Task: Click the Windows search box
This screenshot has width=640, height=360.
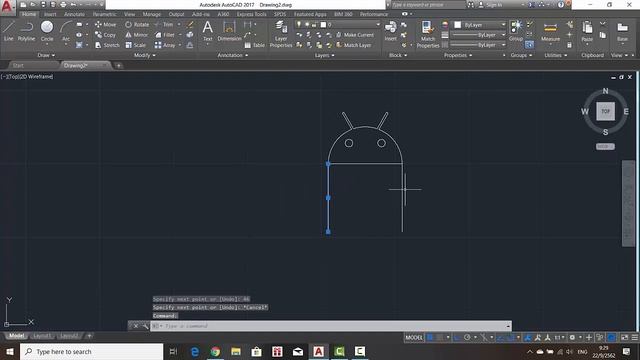Action: coord(91,351)
